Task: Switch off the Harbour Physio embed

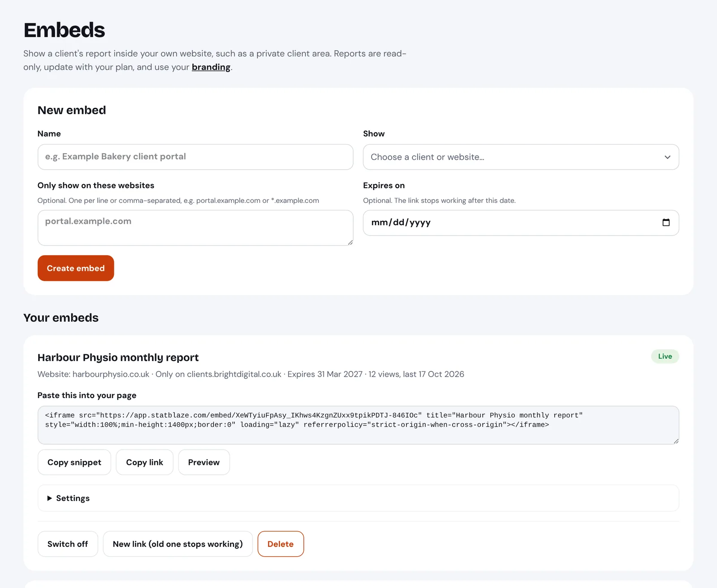Action: (68, 544)
